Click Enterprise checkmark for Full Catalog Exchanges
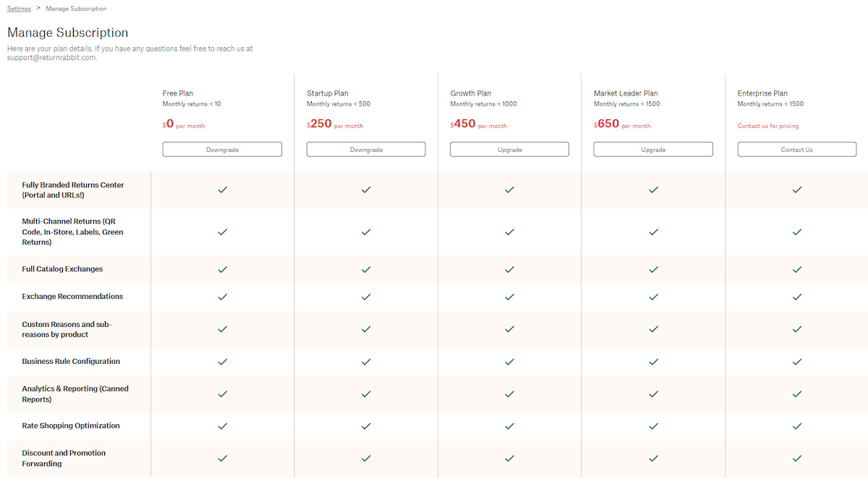The height and width of the screenshot is (492, 868). click(x=797, y=269)
